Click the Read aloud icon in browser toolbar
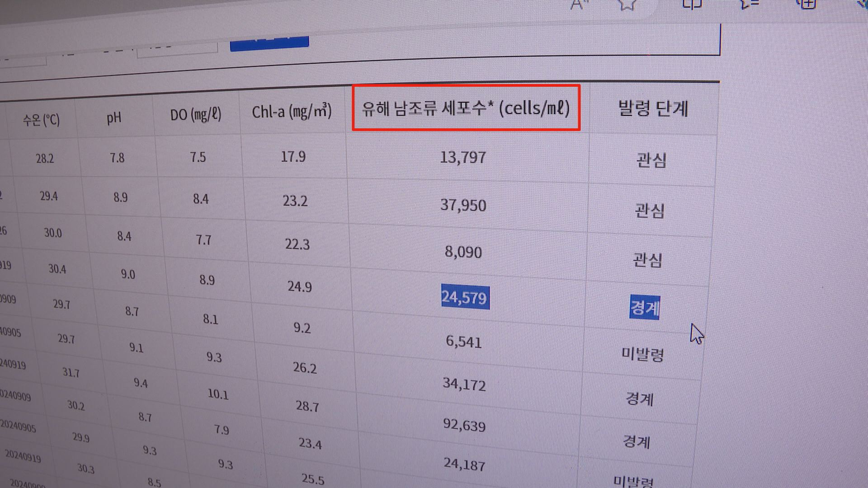868x488 pixels. [x=577, y=5]
